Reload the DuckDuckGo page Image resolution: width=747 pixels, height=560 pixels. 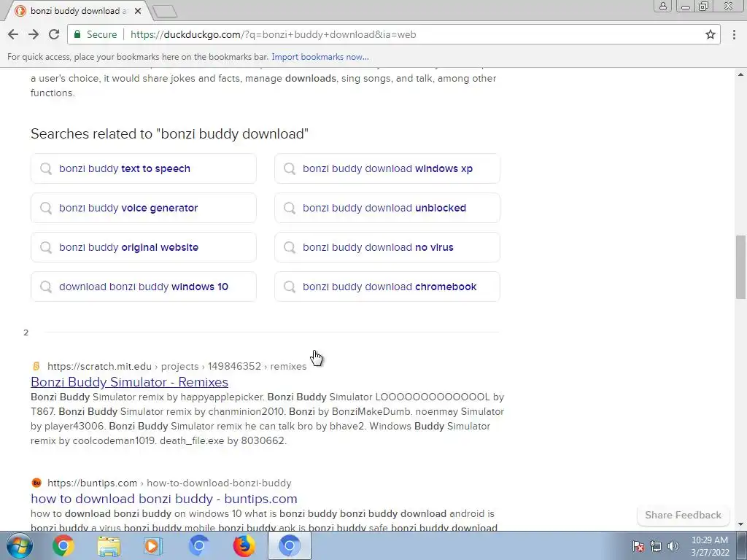54,34
